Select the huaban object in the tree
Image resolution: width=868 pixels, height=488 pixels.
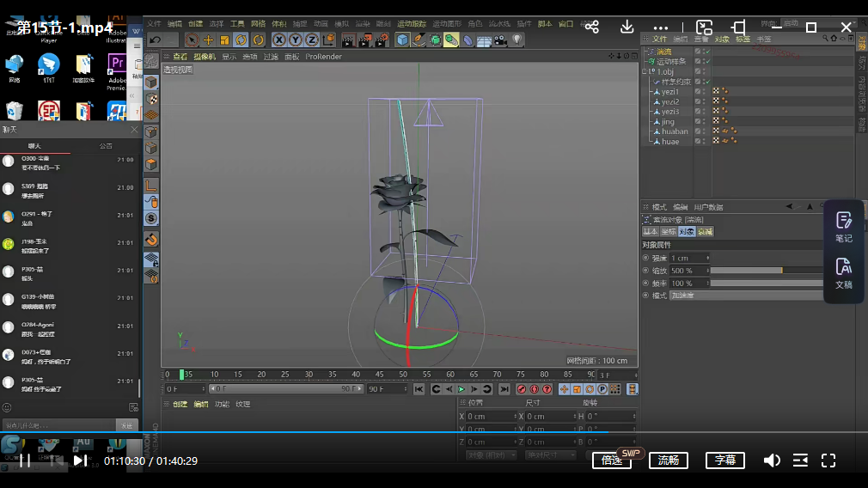675,131
